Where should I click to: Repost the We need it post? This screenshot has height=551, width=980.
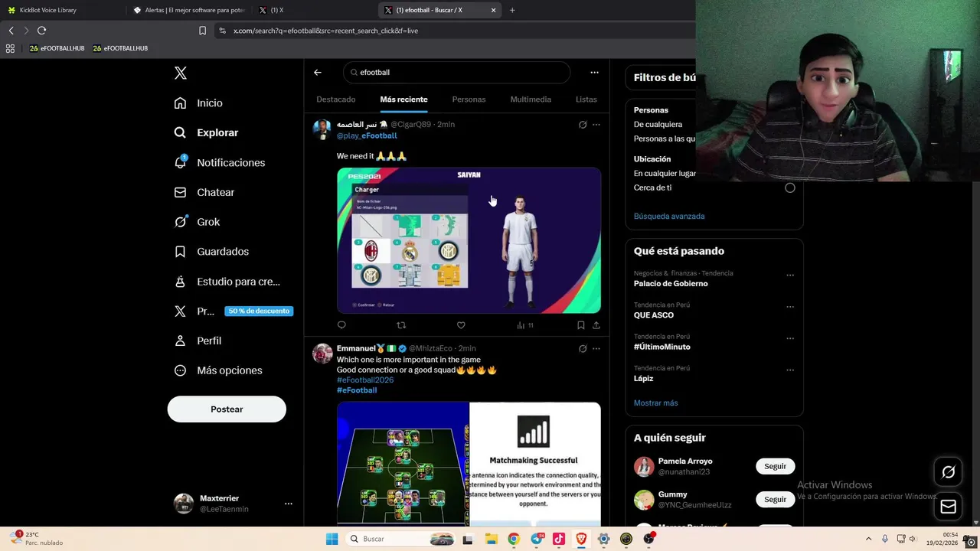click(x=401, y=325)
